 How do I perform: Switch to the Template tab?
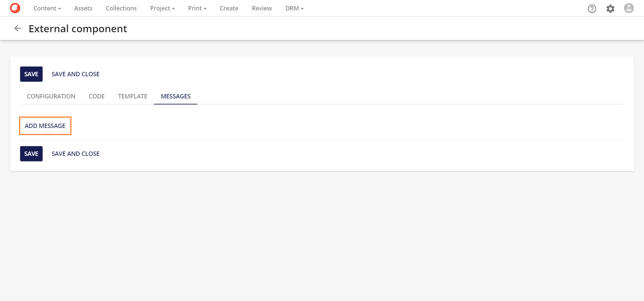[x=132, y=96]
